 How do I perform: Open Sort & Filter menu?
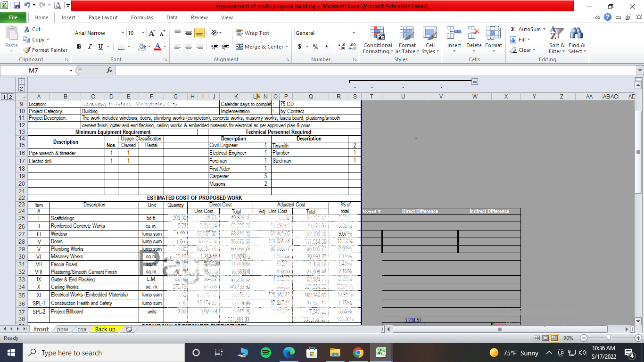click(557, 40)
